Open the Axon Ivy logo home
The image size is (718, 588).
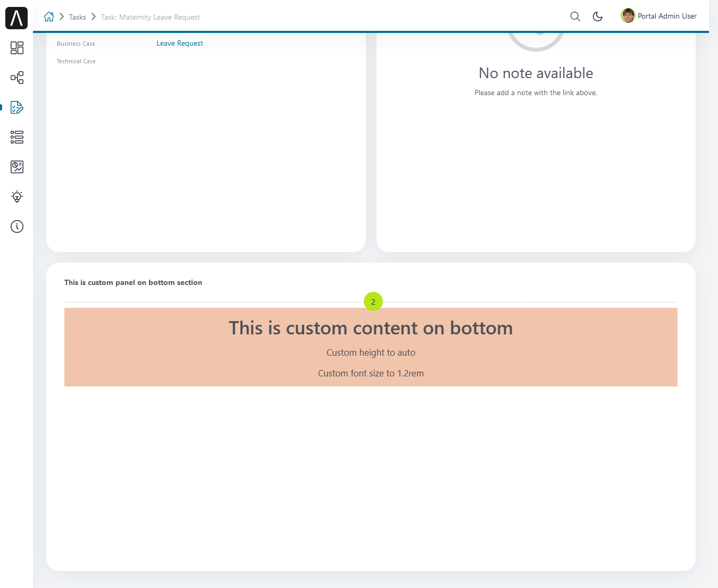(16, 18)
